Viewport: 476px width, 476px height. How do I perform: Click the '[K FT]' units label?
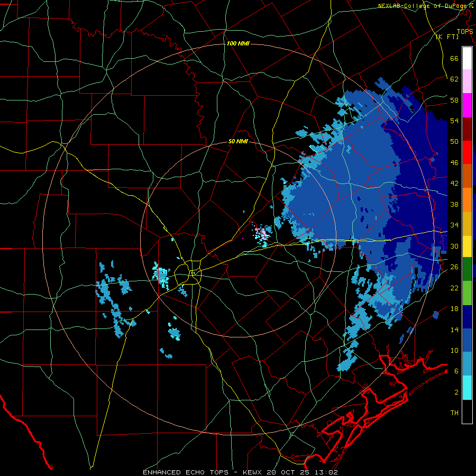(x=447, y=36)
